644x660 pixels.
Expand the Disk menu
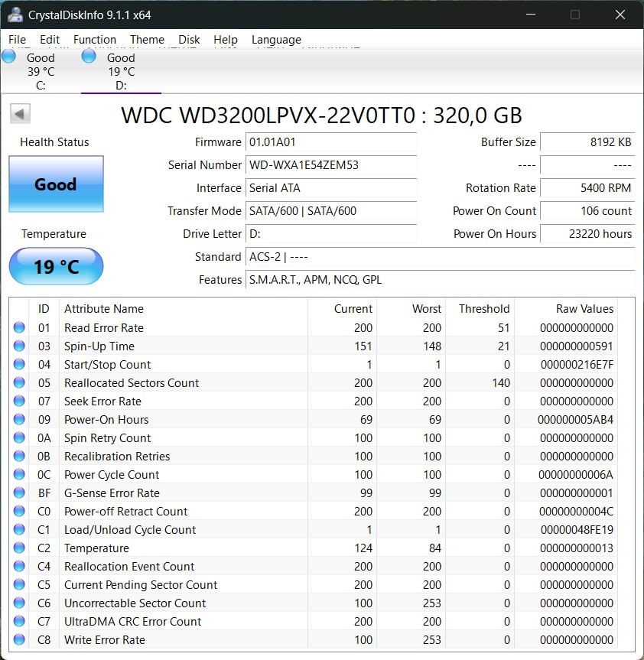coord(189,40)
